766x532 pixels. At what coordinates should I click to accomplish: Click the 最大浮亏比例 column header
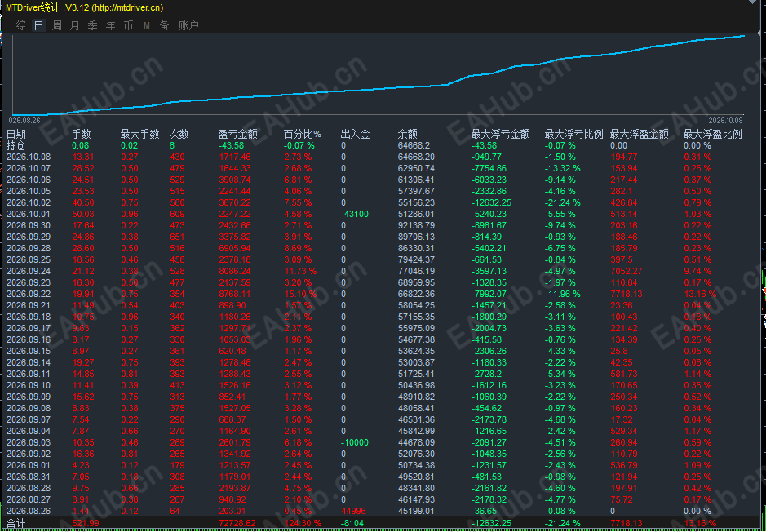[574, 135]
